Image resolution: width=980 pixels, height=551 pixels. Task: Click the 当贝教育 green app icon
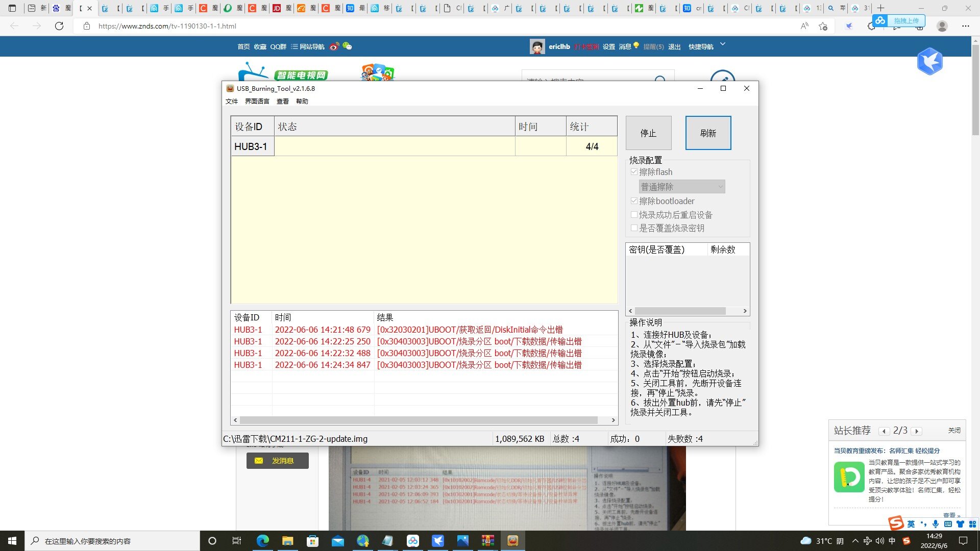(x=849, y=477)
